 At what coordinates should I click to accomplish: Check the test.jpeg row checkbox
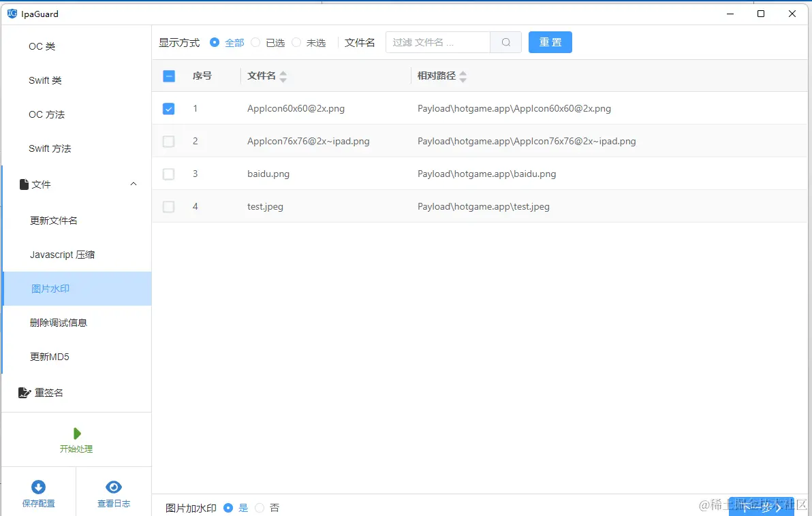click(x=168, y=206)
